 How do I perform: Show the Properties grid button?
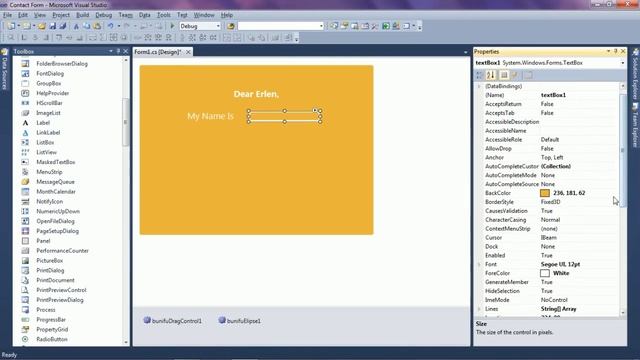click(x=504, y=75)
